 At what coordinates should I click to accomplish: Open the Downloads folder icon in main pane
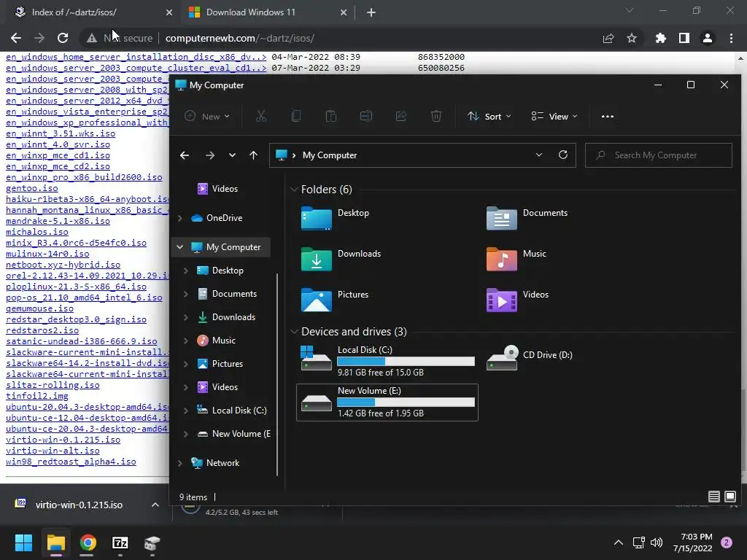coord(317,259)
